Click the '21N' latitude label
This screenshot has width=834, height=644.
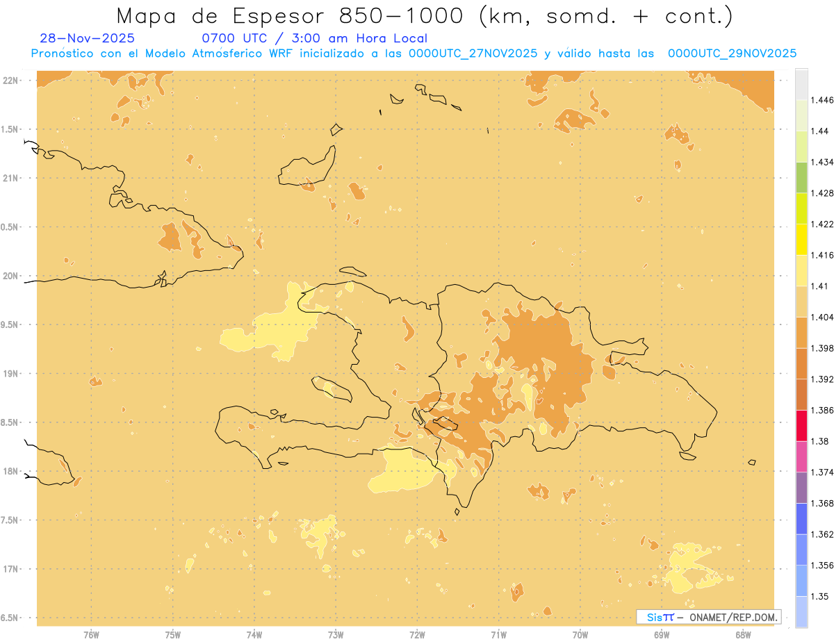pos(10,178)
